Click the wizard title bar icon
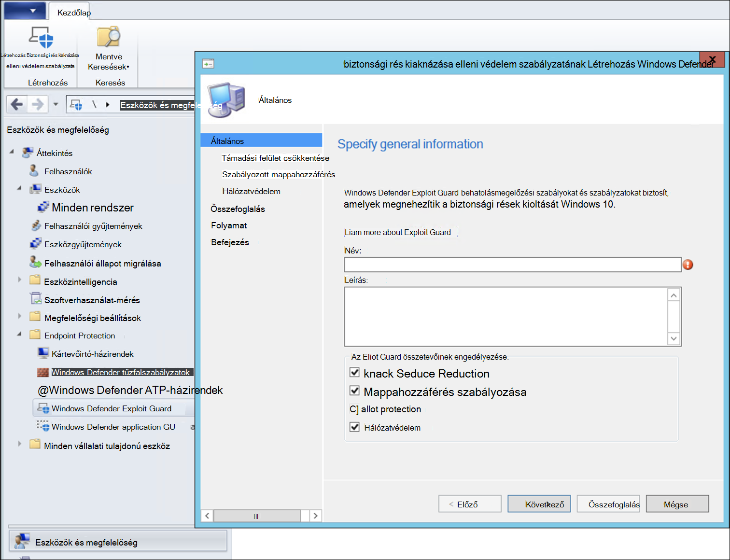The height and width of the screenshot is (560, 730). coord(208,64)
